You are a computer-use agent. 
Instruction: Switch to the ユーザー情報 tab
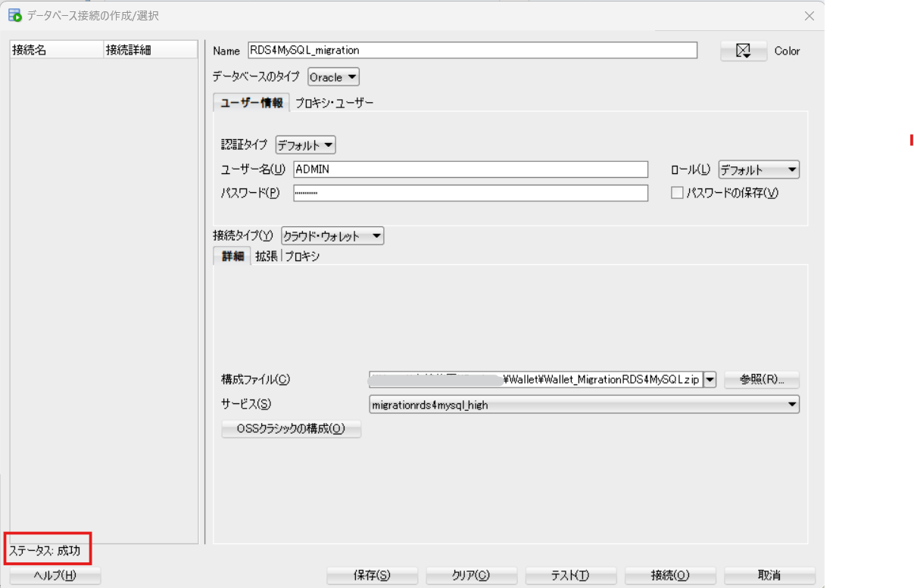(251, 102)
